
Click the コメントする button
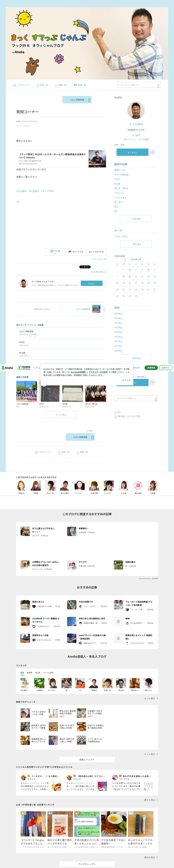[75, 251]
